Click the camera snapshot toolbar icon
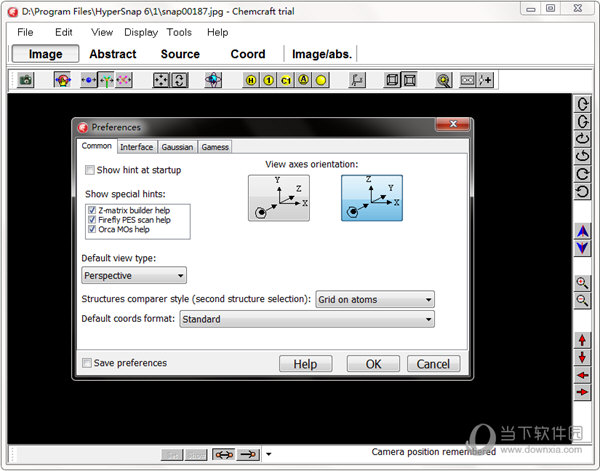 point(26,80)
